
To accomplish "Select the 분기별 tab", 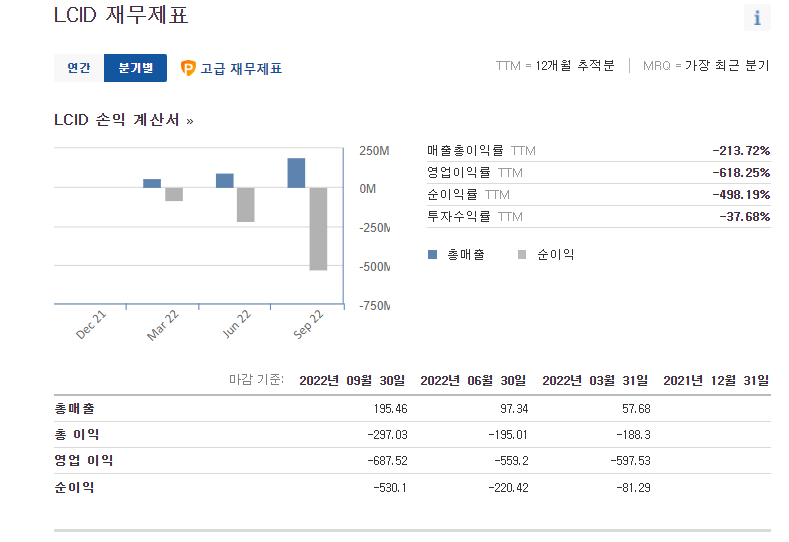I will click(x=135, y=68).
